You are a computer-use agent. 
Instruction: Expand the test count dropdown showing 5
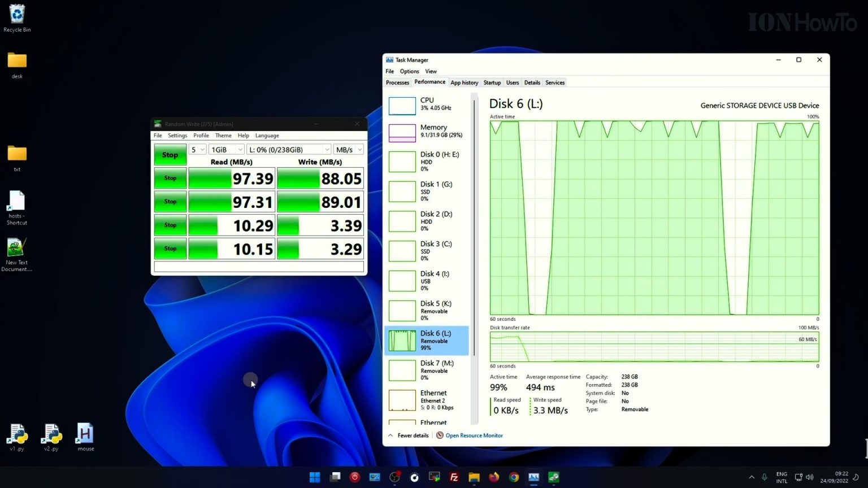197,150
